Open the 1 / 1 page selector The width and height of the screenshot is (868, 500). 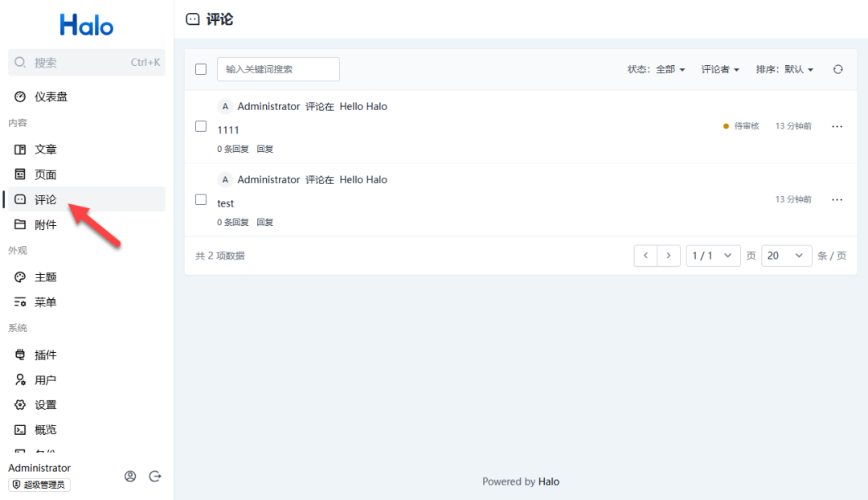pos(713,256)
